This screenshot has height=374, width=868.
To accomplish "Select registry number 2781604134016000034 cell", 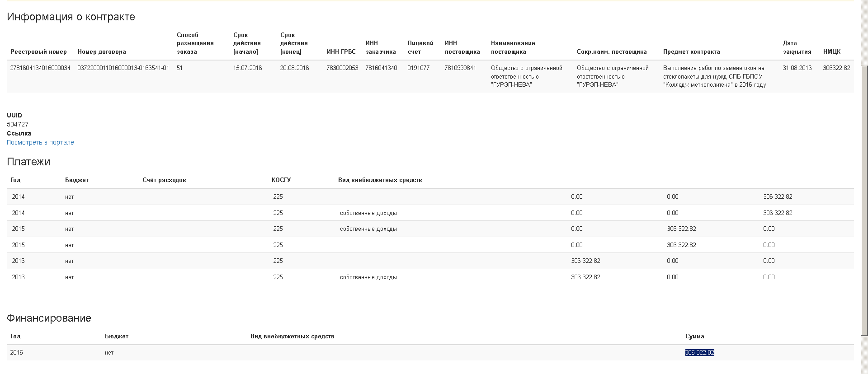I will point(40,68).
